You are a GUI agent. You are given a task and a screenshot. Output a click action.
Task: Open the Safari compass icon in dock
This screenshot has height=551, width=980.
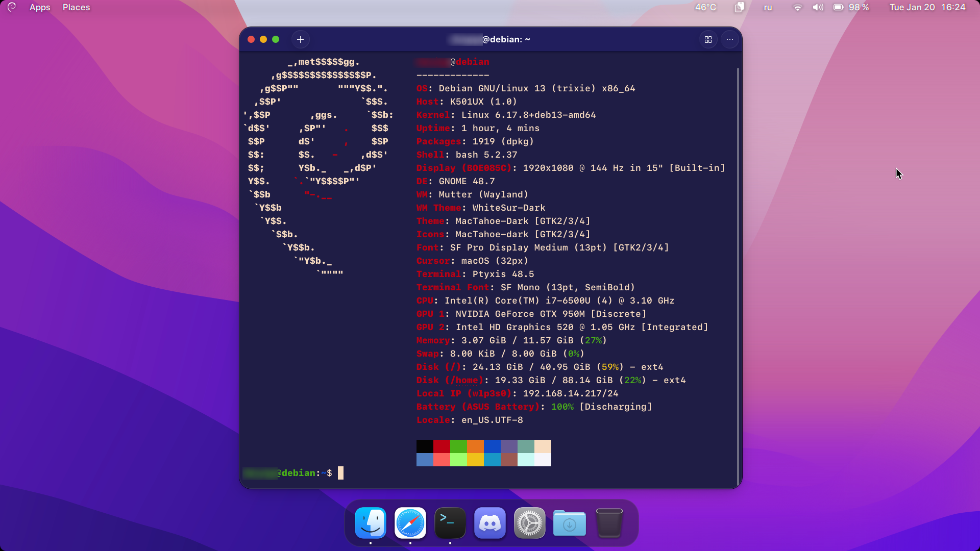410,523
